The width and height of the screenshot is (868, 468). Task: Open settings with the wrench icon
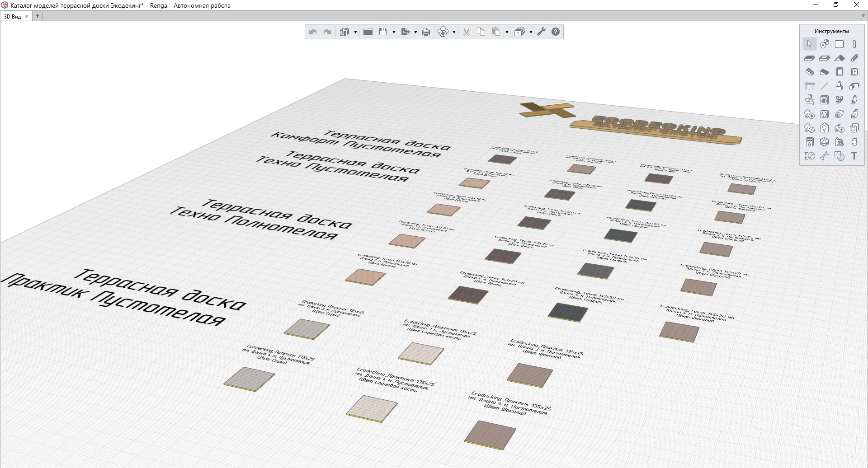[541, 32]
